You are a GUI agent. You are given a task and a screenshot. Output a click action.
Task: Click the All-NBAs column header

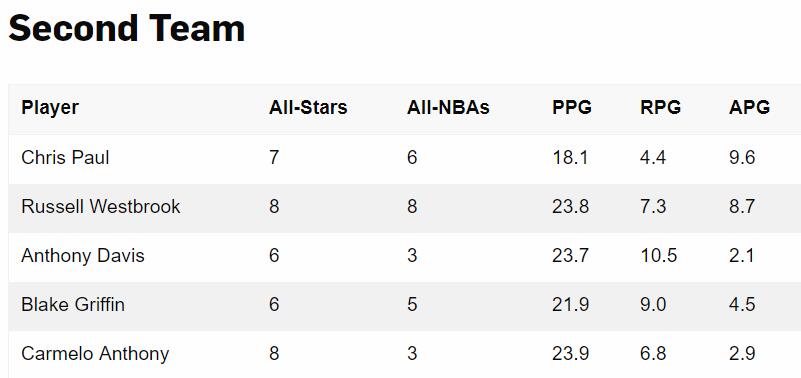(x=448, y=108)
